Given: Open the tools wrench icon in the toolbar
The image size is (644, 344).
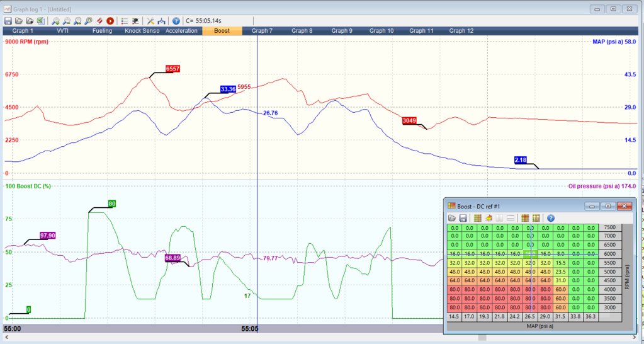Looking at the screenshot, I should point(150,21).
